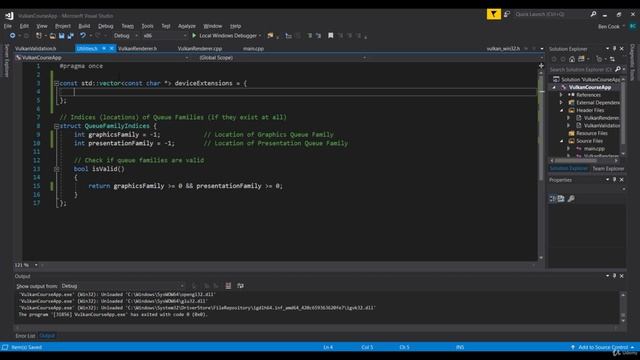Click the Sync with Active Document icon

(x=612, y=59)
